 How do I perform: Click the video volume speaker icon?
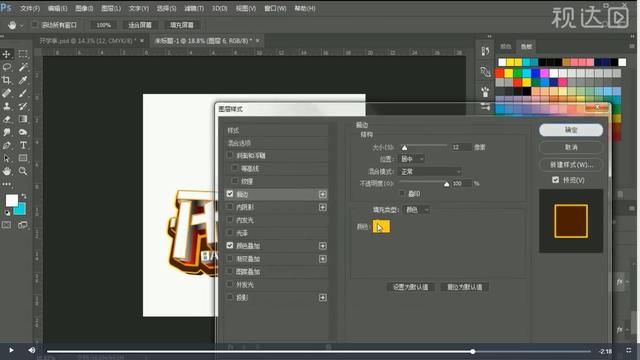tap(31, 350)
